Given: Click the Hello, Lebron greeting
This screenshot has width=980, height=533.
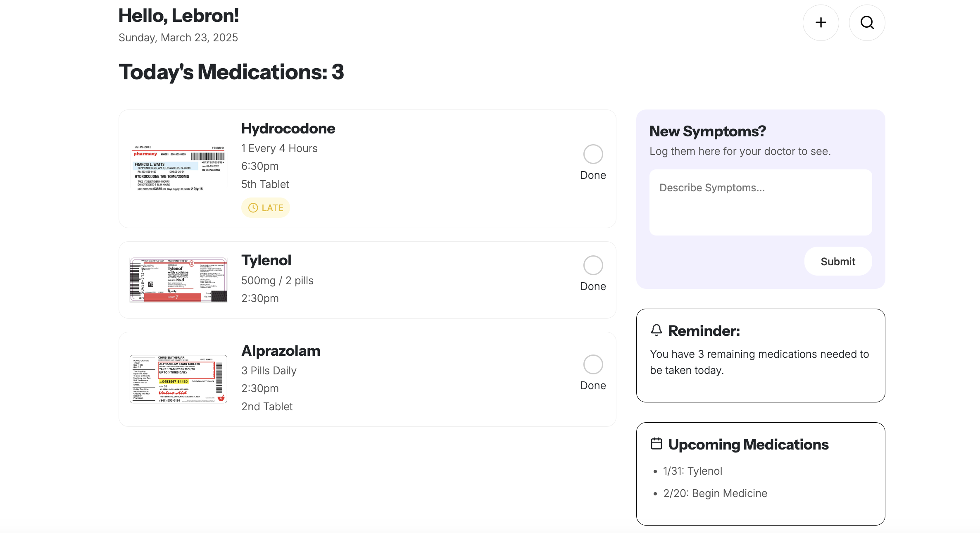Looking at the screenshot, I should 178,16.
